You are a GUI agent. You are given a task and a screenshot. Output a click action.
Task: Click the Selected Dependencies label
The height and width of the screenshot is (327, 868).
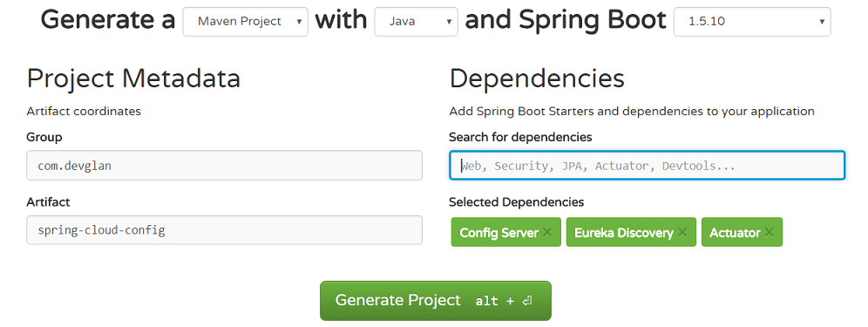click(516, 202)
